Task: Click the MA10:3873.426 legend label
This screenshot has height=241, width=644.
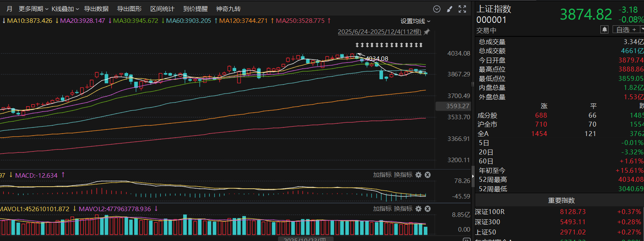Action: pyautogui.click(x=30, y=20)
